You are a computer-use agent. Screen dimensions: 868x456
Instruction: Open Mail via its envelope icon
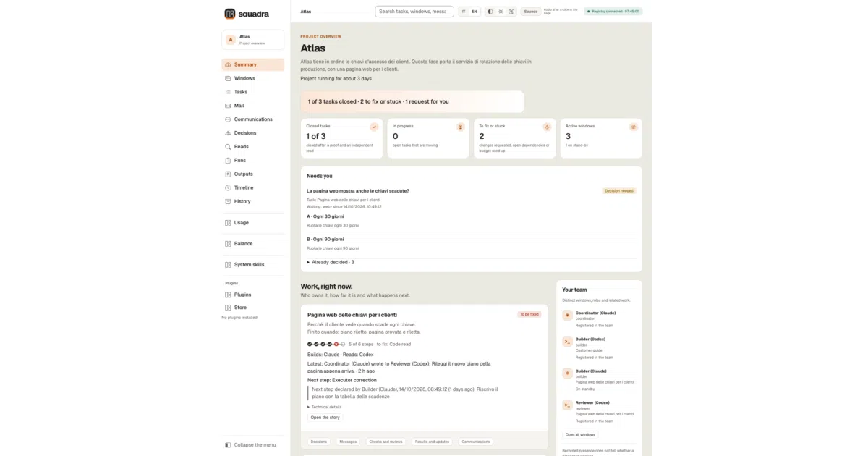pyautogui.click(x=228, y=106)
